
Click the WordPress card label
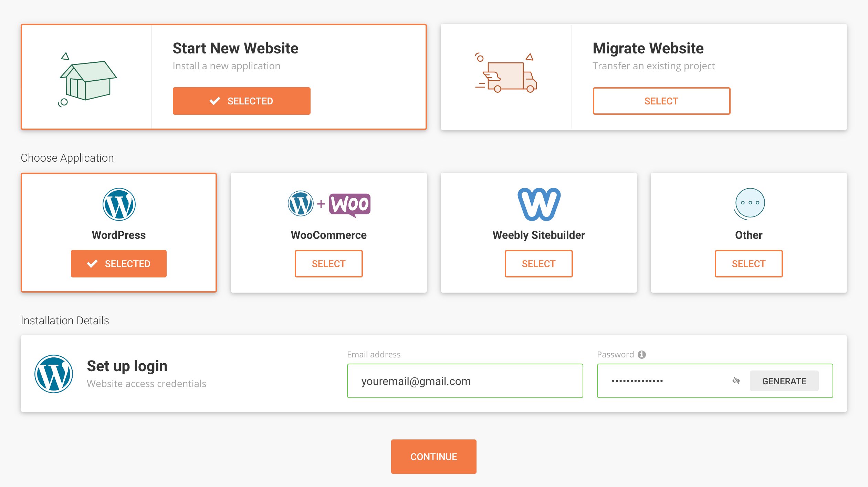tap(119, 235)
